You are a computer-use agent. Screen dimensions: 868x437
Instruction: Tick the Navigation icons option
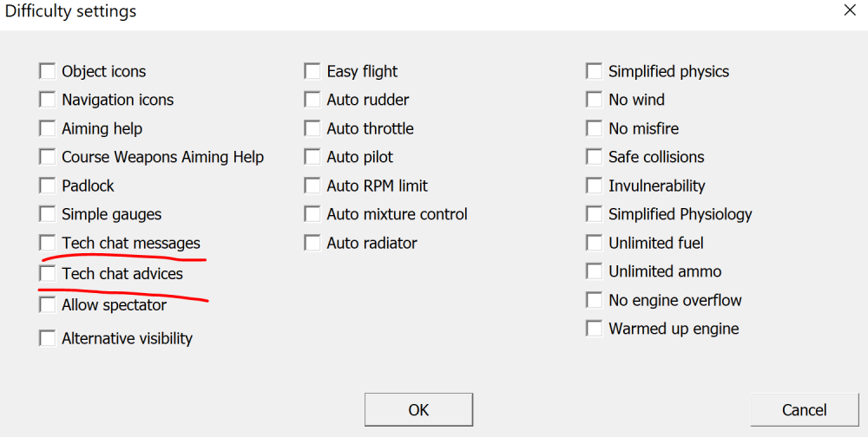pos(47,100)
